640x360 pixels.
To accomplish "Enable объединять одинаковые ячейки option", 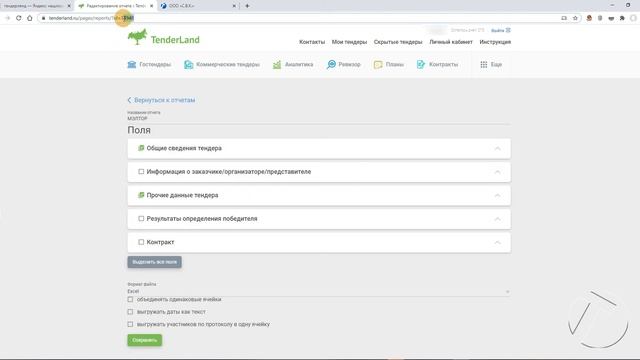I will (x=130, y=299).
